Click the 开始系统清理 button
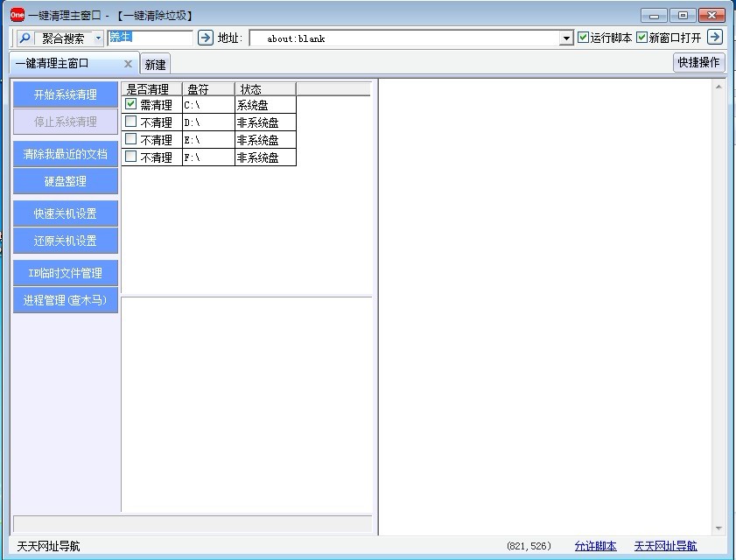This screenshot has width=736, height=560. click(x=66, y=94)
